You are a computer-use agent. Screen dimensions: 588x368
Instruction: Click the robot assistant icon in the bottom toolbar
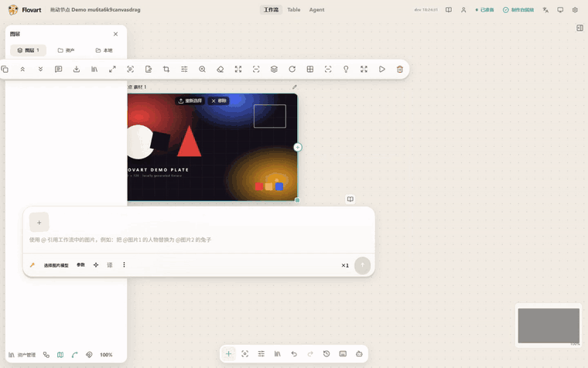pos(359,354)
